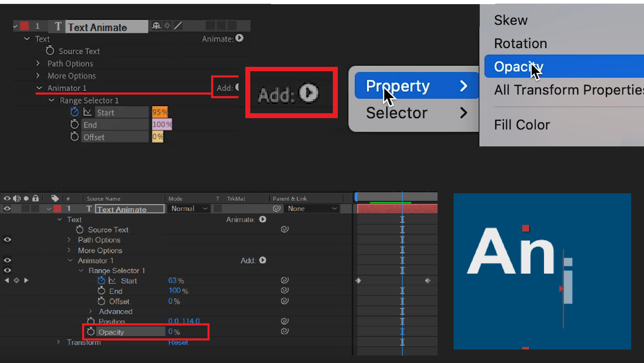644x363 pixels.
Task: Click the label tag column icon
Action: click(55, 198)
